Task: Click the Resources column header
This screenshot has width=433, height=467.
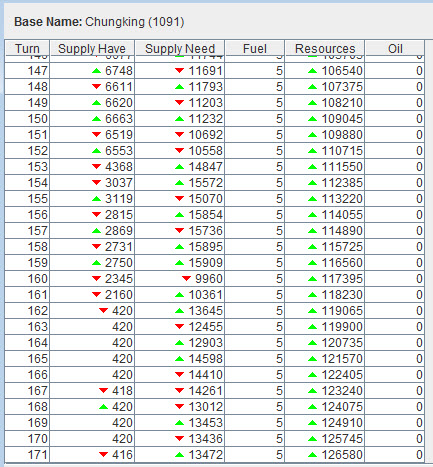Action: tap(325, 48)
